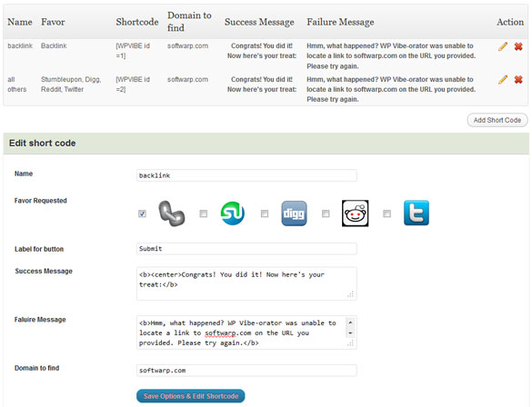Viewport: 532px width, 407px height.
Task: Tick the Digg favor checkbox
Action: (265, 213)
